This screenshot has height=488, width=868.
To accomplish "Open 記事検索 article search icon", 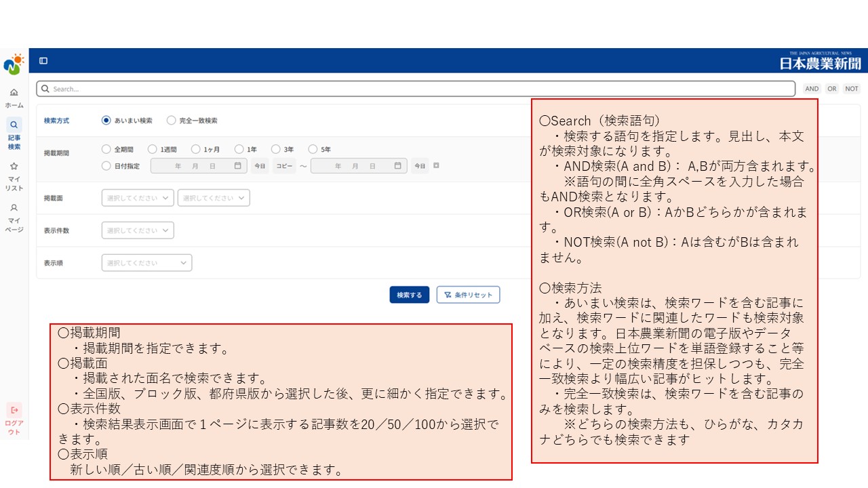I will click(x=14, y=125).
